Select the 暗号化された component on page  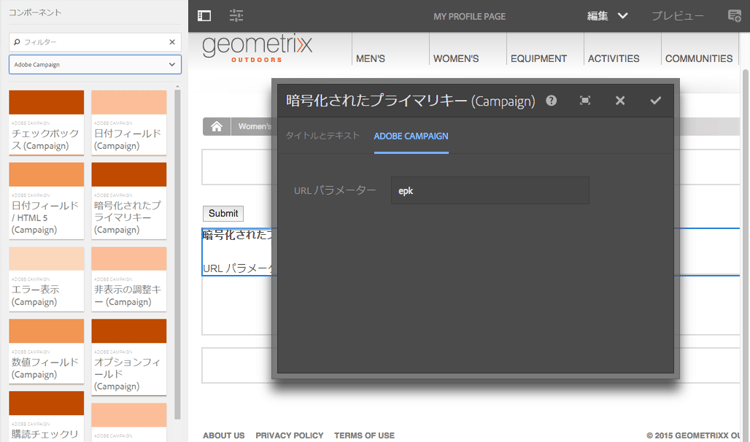237,252
